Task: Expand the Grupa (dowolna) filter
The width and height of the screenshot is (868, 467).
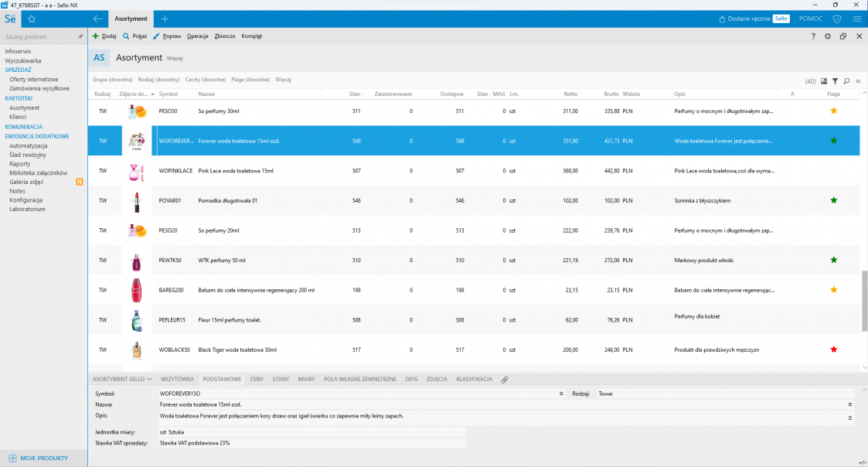Action: (113, 79)
